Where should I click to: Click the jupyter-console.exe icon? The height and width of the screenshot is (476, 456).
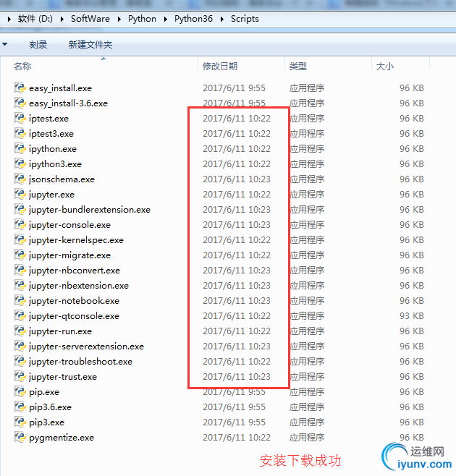tap(20, 224)
